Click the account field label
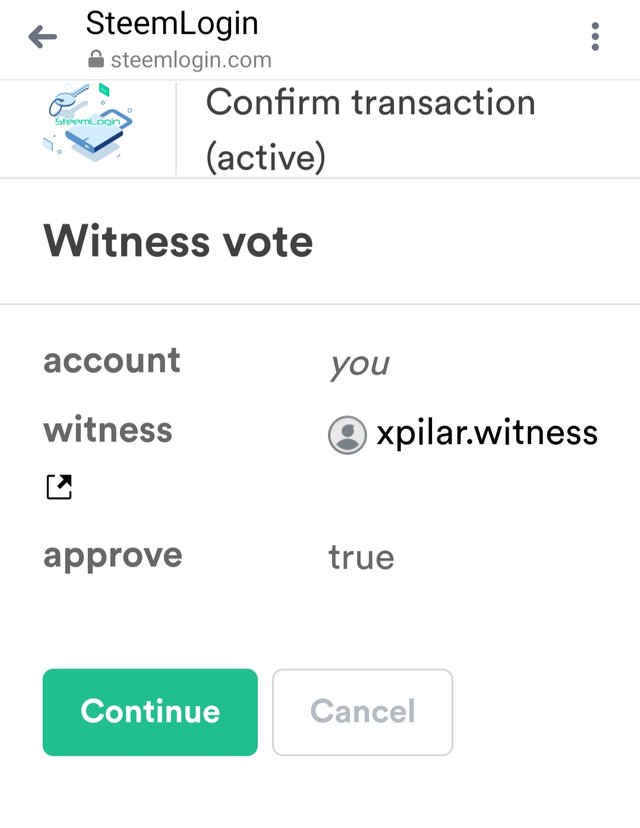 click(112, 360)
